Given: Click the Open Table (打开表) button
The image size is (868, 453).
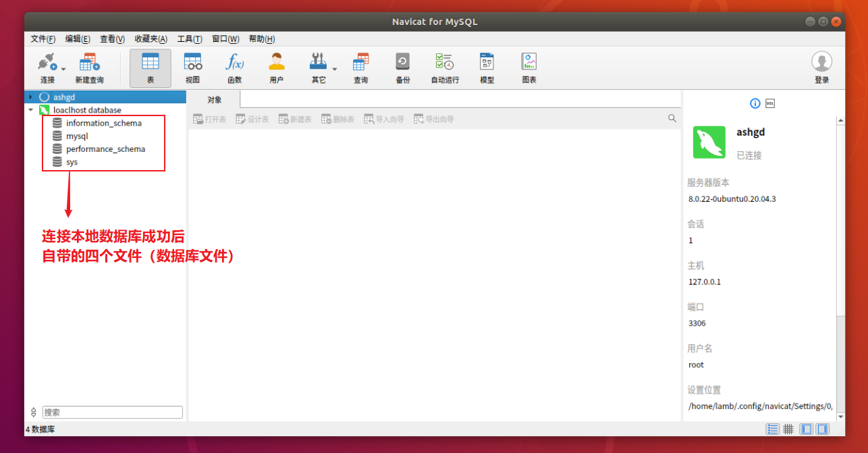Looking at the screenshot, I should (x=209, y=119).
